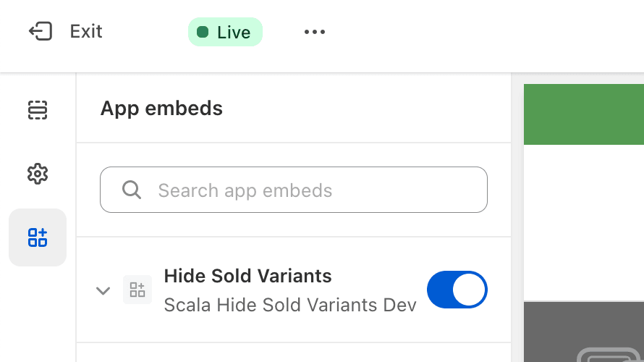Open Theme settings gear icon
The width and height of the screenshot is (644, 362).
pos(38,174)
